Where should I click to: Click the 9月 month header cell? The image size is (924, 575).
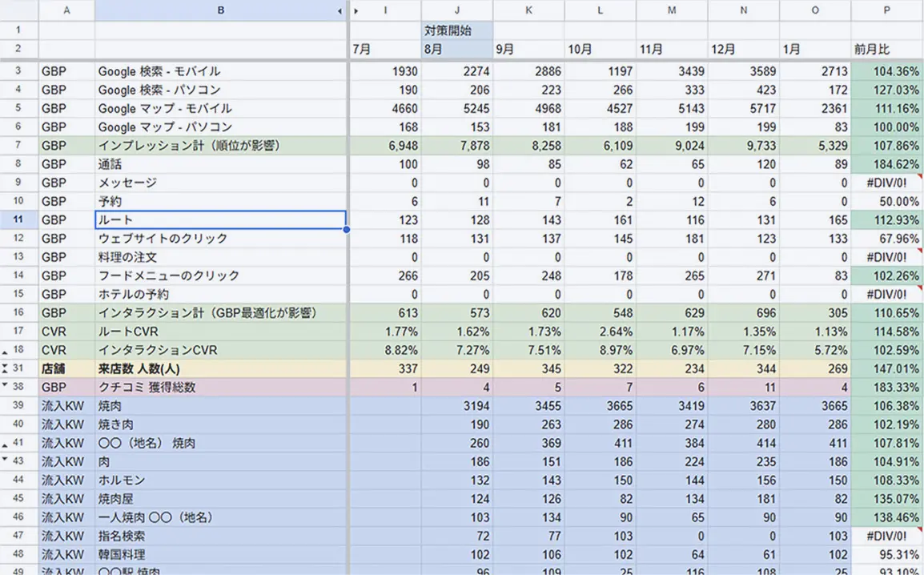pos(528,50)
